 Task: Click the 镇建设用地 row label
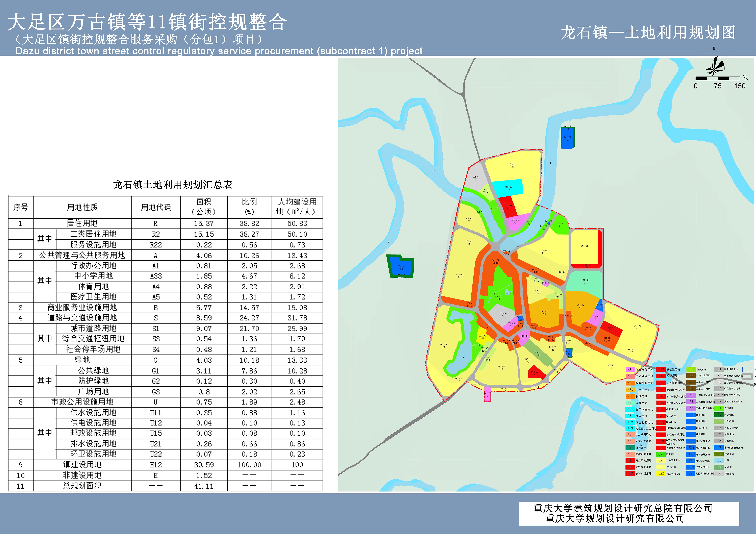(x=82, y=465)
